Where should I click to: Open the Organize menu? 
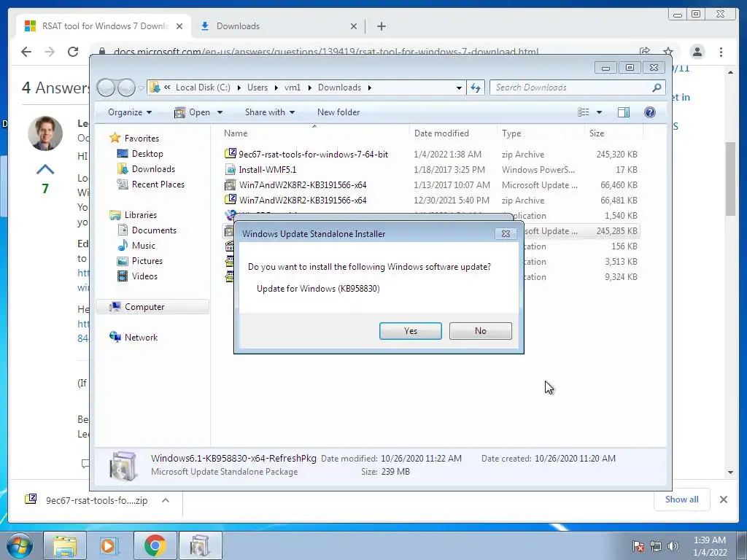(x=130, y=112)
